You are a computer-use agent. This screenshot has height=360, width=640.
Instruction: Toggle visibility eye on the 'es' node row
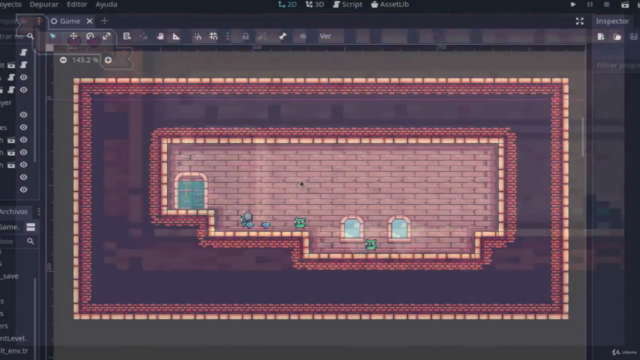click(x=24, y=127)
